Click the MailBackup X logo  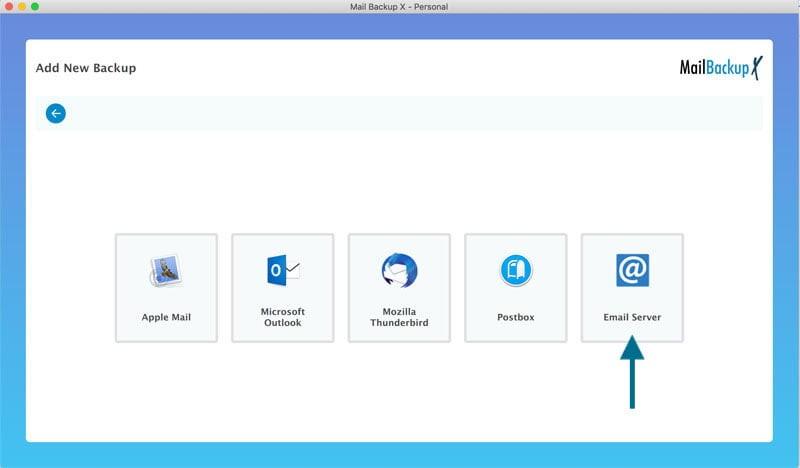point(721,67)
